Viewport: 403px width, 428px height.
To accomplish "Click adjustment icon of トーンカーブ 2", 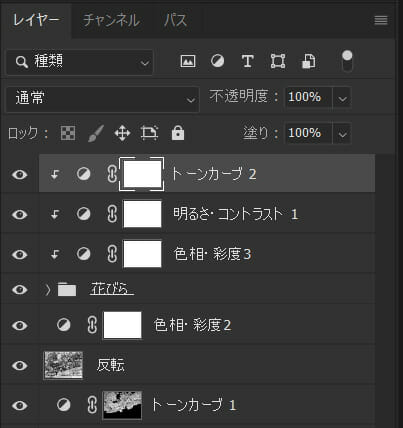I will pos(83,174).
